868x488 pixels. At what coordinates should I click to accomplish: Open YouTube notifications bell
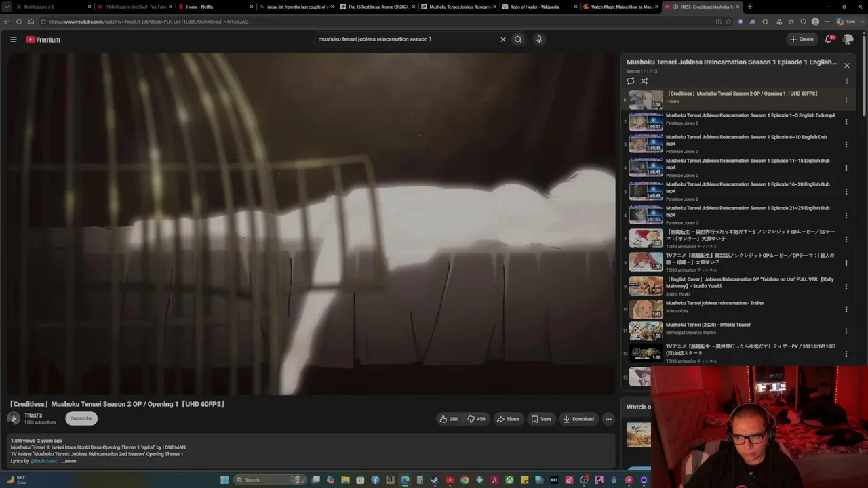tap(828, 39)
